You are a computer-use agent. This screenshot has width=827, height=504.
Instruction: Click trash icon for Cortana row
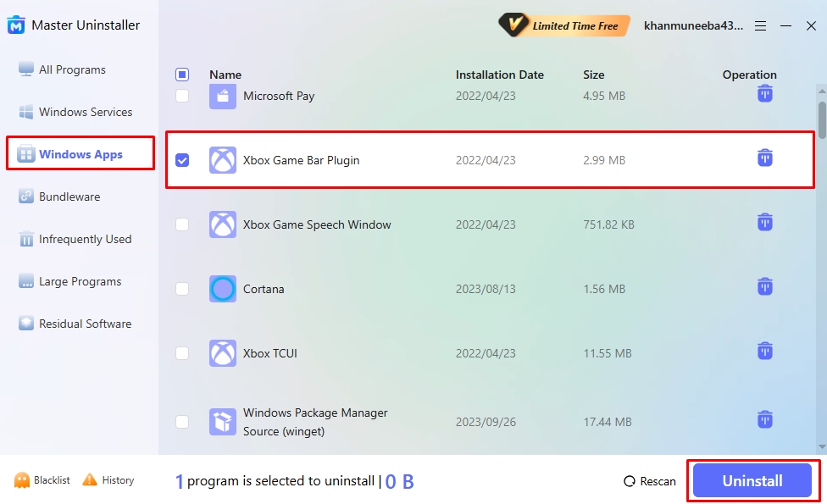765,286
